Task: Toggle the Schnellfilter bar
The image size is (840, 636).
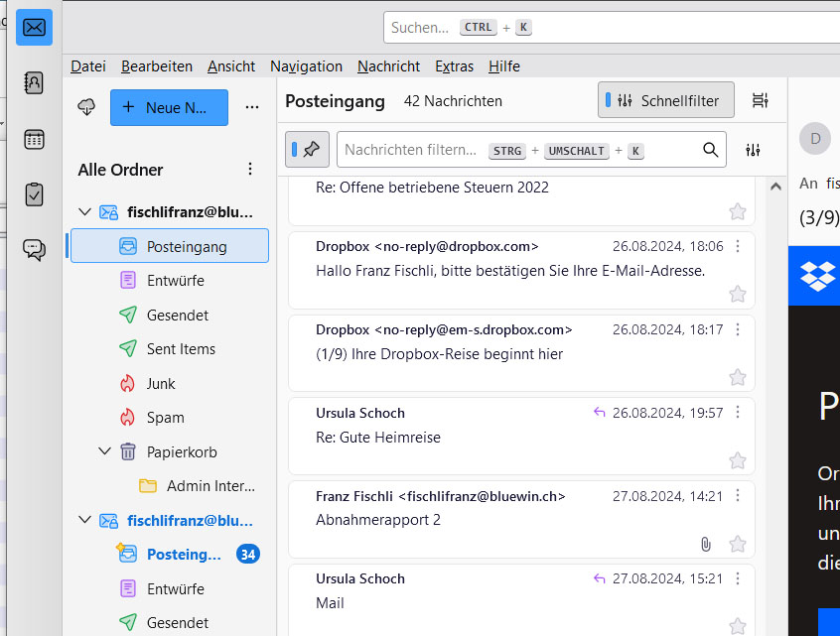Action: point(665,100)
